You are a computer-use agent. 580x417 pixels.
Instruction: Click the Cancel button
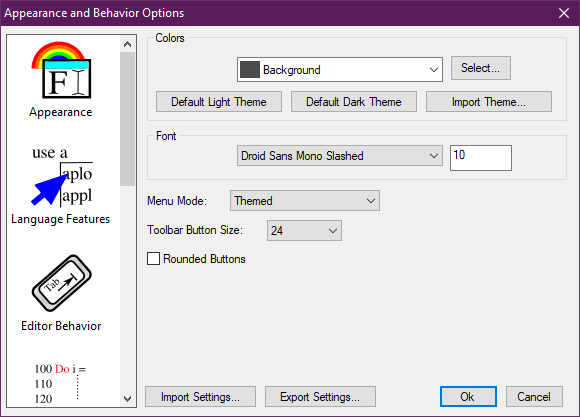click(x=534, y=397)
